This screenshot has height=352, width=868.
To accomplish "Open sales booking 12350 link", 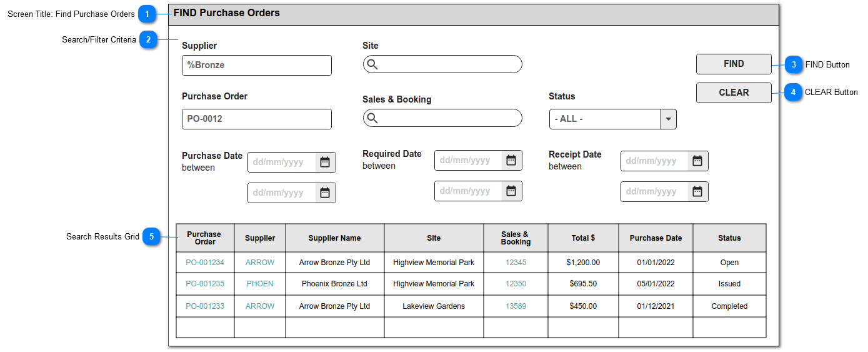I will [x=516, y=284].
